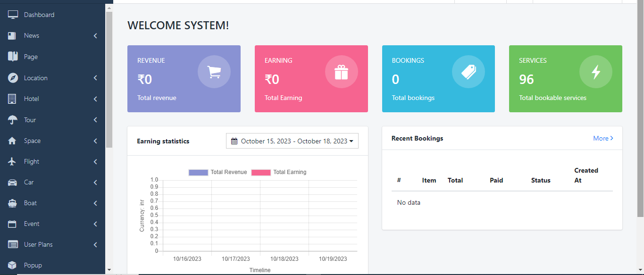Expand the User Plans submenu arrow
The width and height of the screenshot is (644, 275).
coord(95,245)
